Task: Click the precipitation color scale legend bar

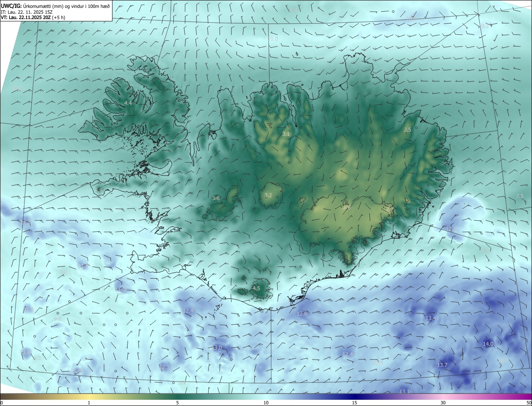Action: 266,396
